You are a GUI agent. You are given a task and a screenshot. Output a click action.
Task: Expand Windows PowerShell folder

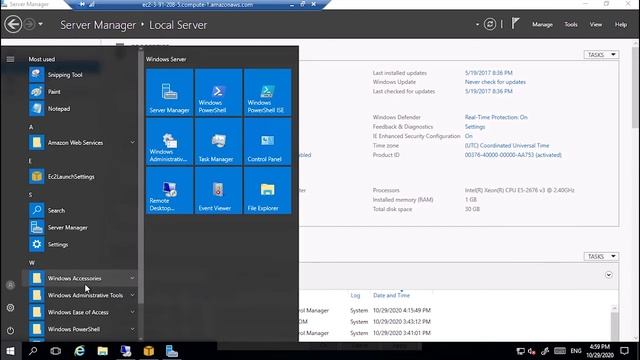coord(80,329)
